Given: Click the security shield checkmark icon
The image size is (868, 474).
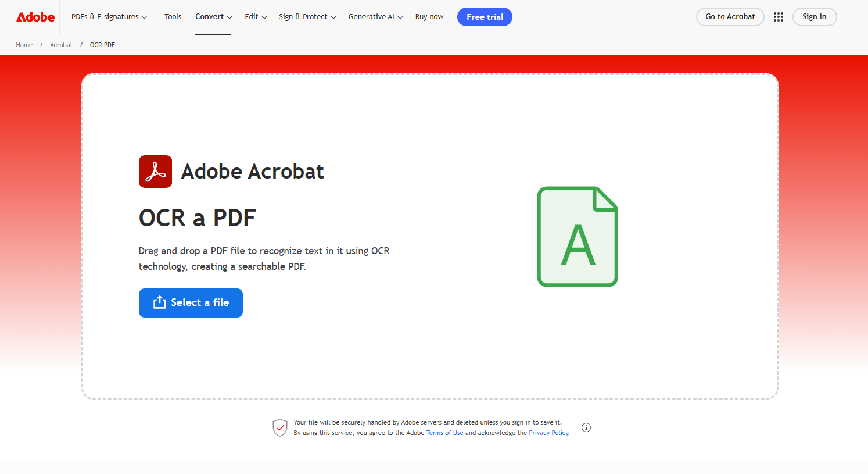Looking at the screenshot, I should click(280, 427).
